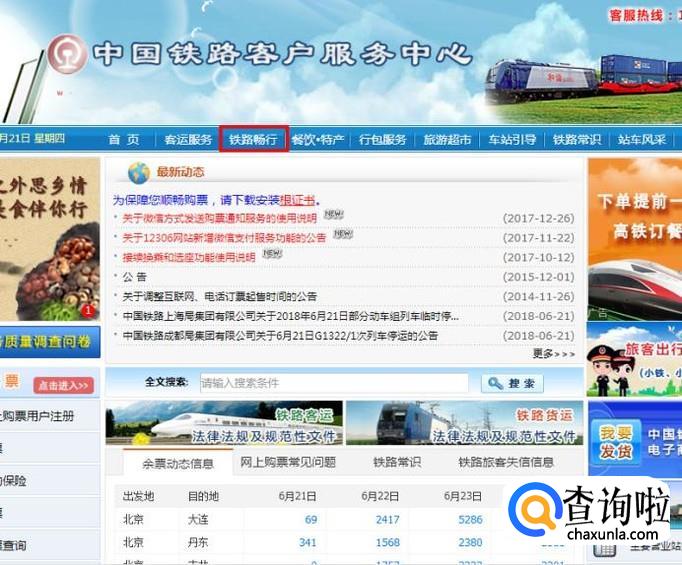Open the 车站引导 navigation item
682x565 pixels.
(512, 140)
